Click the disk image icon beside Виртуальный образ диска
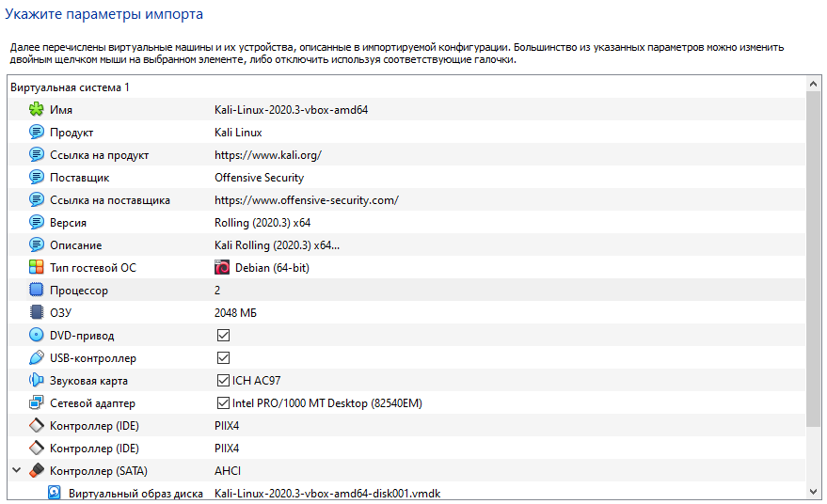This screenshot has height=504, width=827. [x=55, y=493]
